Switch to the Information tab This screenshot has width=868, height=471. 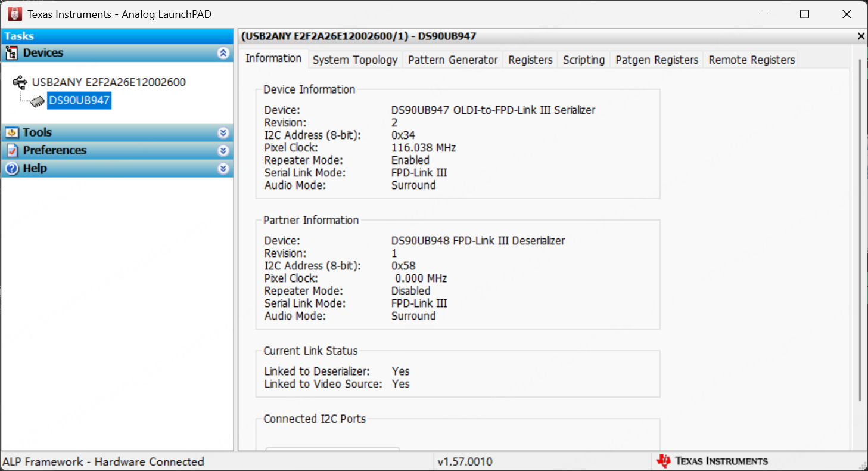point(273,58)
